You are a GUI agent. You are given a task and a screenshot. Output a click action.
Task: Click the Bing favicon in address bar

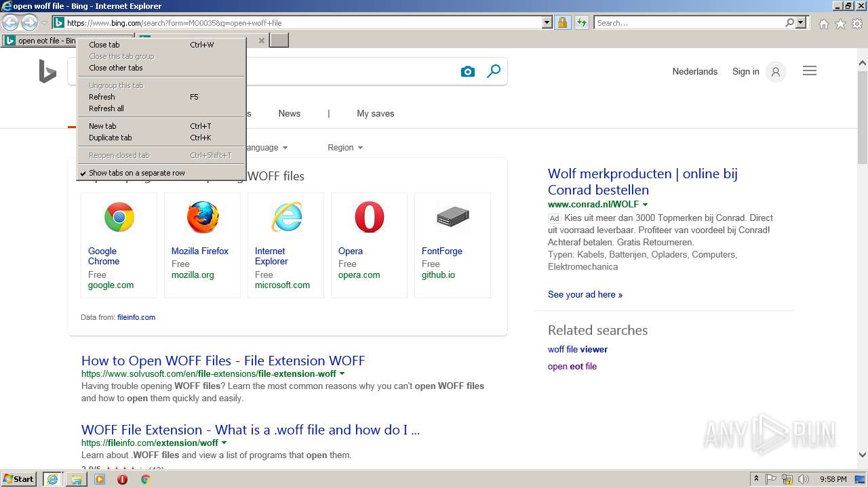click(59, 23)
